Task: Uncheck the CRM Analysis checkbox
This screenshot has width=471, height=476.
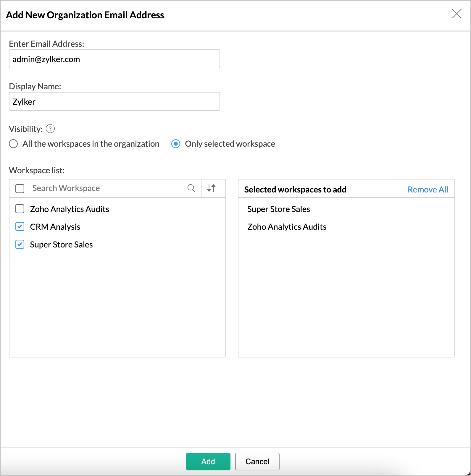Action: (20, 227)
